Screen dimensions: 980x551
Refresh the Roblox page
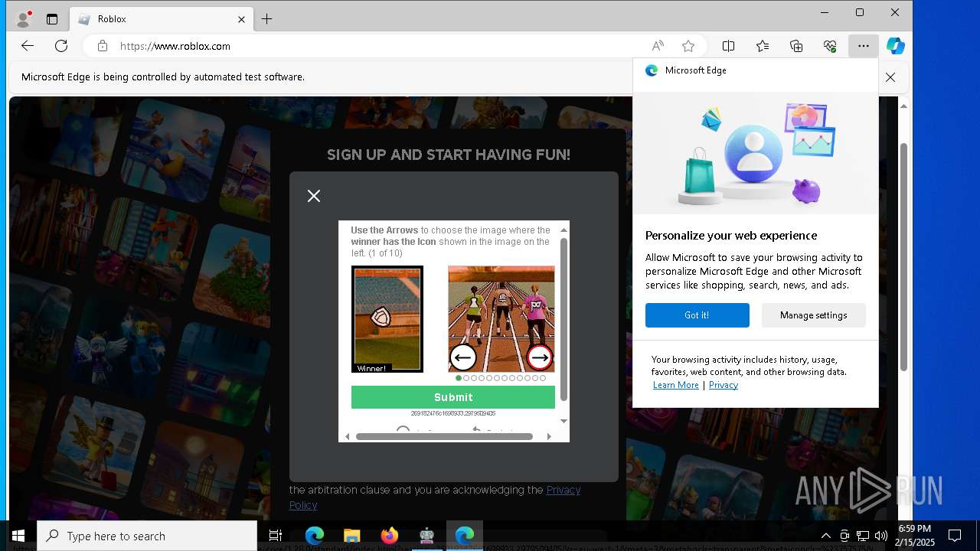click(x=61, y=46)
